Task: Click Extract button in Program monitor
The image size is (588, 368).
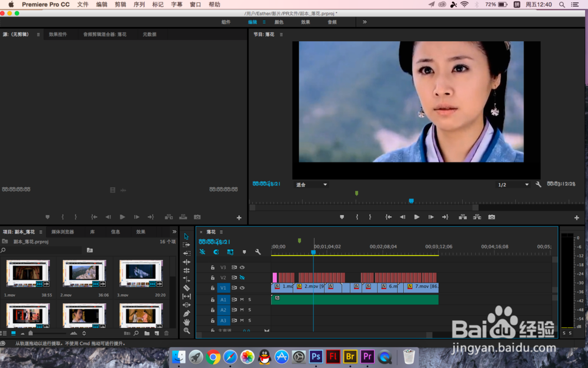Action: [477, 217]
